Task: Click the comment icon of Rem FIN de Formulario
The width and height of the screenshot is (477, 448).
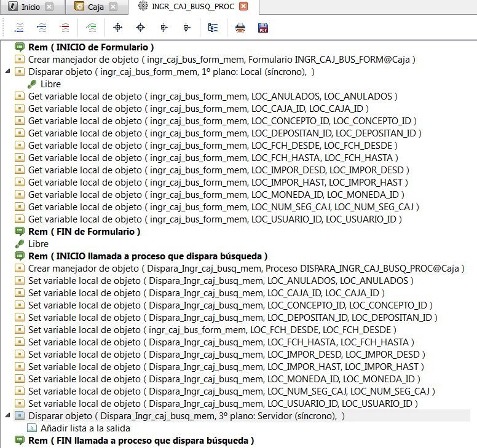Action: click(20, 232)
